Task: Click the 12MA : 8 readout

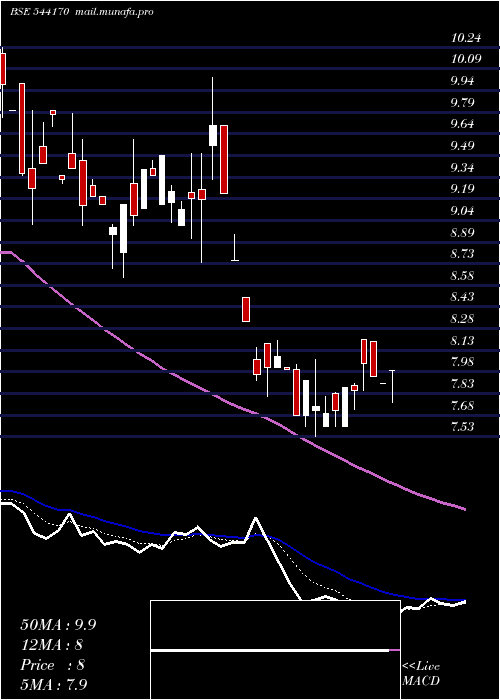Action: tap(52, 645)
